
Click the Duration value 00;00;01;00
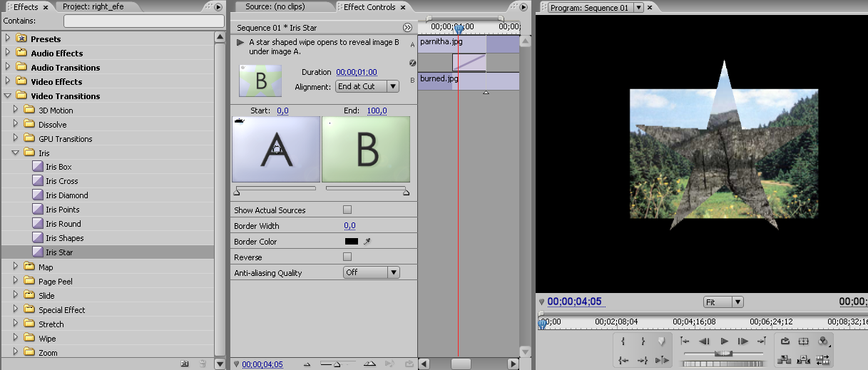[x=357, y=72]
